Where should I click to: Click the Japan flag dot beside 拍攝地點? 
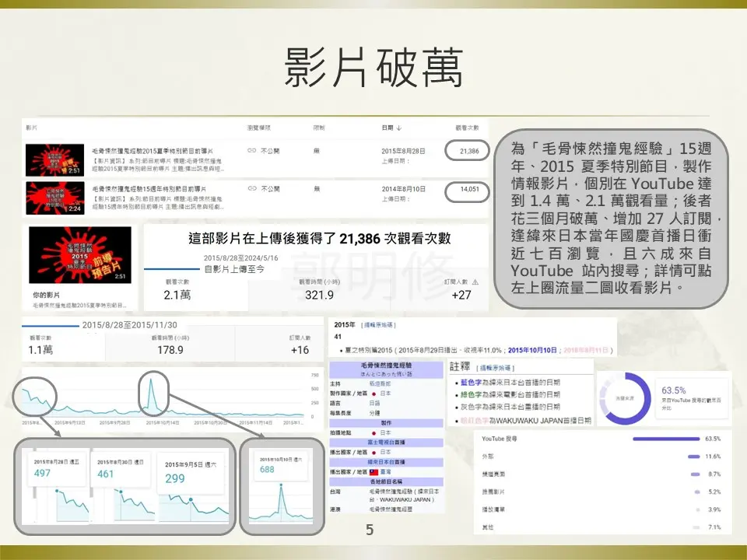(374, 433)
